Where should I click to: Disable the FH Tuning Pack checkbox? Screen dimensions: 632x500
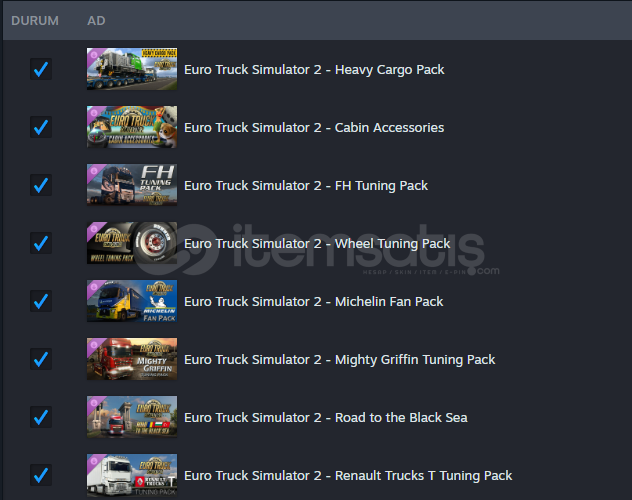pyautogui.click(x=41, y=185)
